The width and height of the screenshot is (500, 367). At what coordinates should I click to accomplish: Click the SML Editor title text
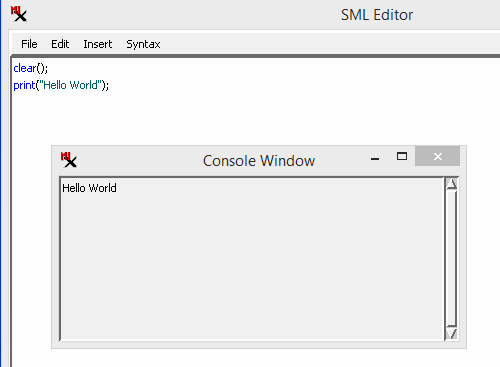coord(377,15)
